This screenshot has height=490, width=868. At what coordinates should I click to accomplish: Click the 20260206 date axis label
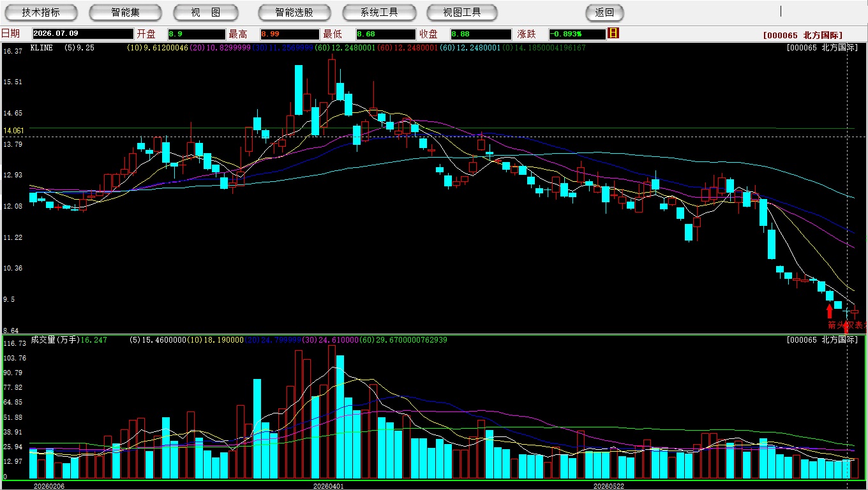48,486
